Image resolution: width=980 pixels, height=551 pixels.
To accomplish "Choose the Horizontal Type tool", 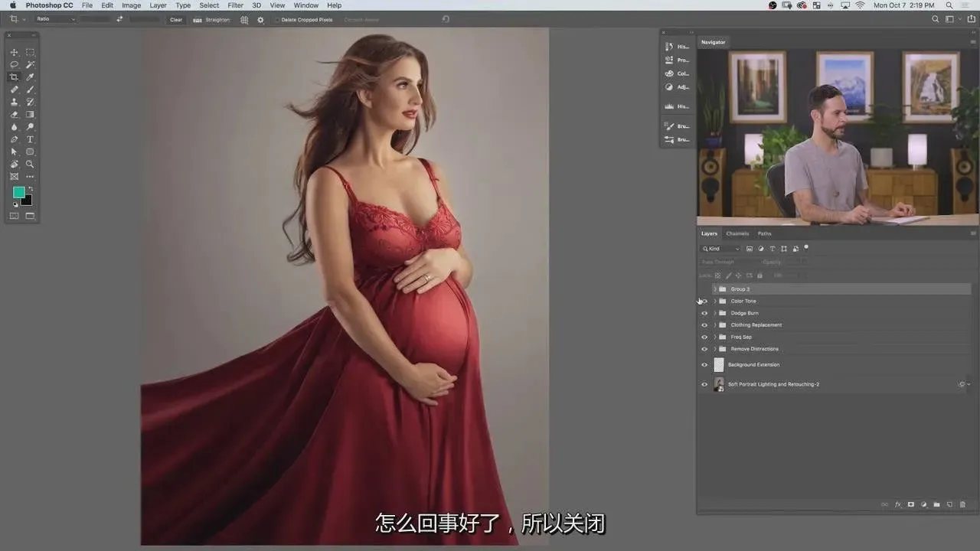I will pos(31,139).
